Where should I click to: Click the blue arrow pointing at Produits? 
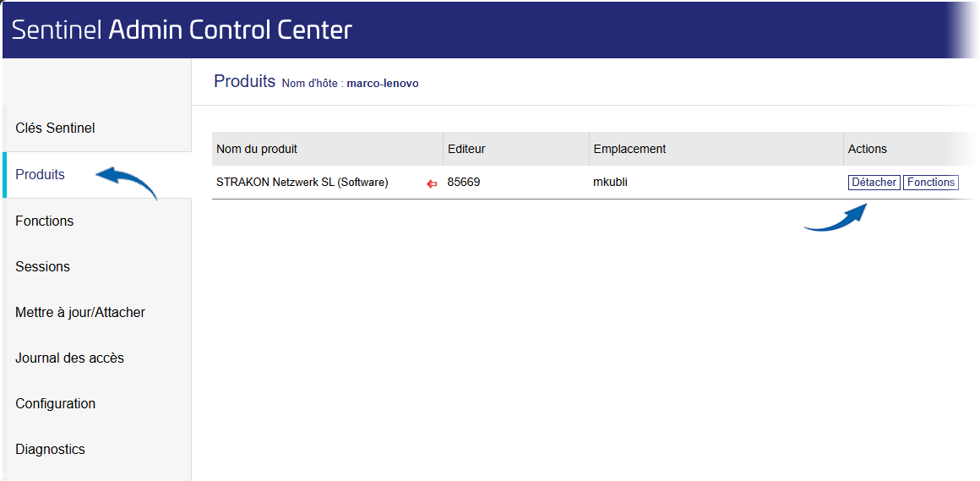[127, 182]
